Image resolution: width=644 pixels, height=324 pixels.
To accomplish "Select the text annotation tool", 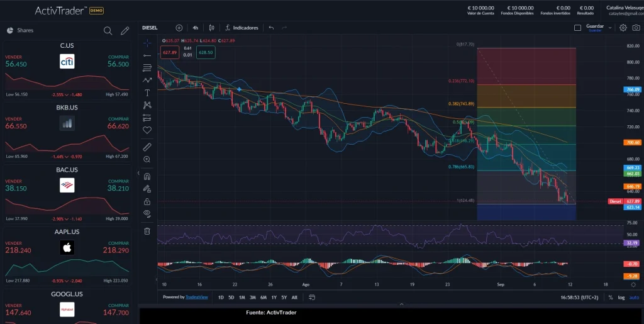I will tap(147, 92).
